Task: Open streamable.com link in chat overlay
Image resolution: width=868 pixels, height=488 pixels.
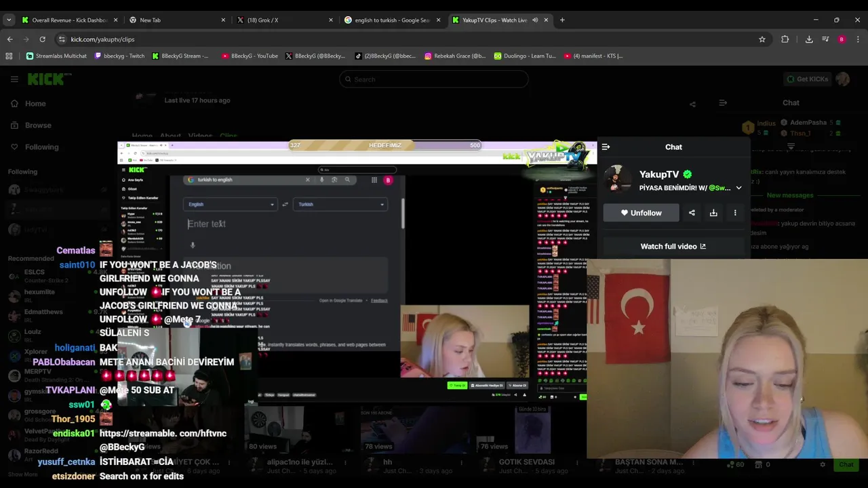Action: coord(163,433)
